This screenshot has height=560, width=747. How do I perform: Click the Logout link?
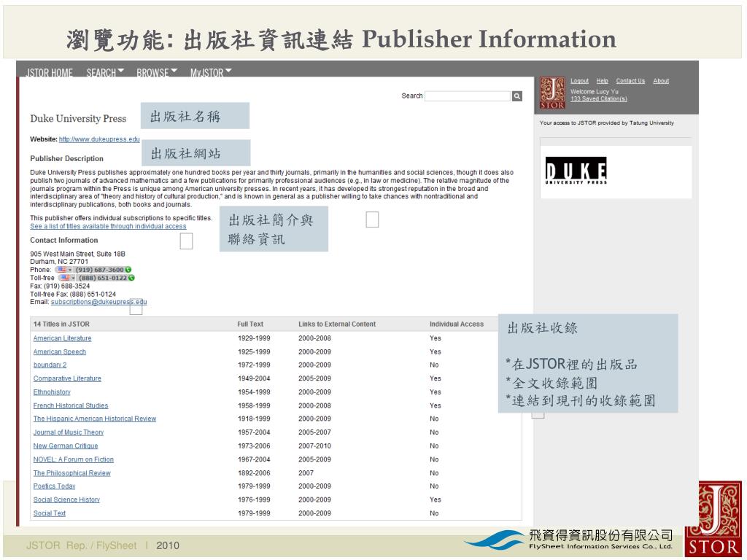coord(579,81)
